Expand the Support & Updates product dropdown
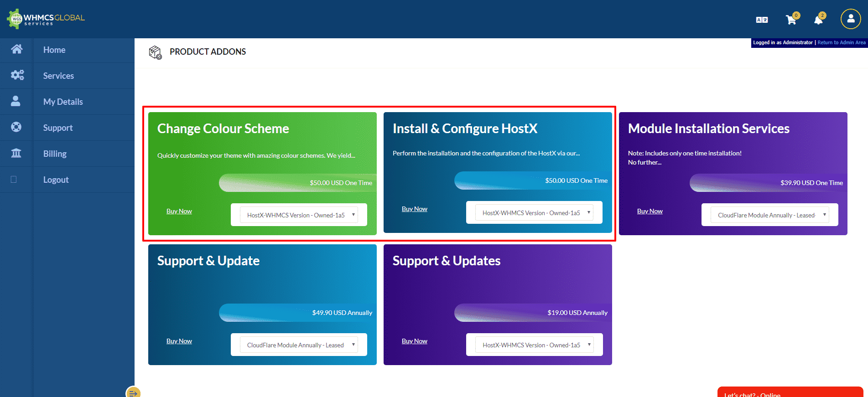 pyautogui.click(x=534, y=345)
